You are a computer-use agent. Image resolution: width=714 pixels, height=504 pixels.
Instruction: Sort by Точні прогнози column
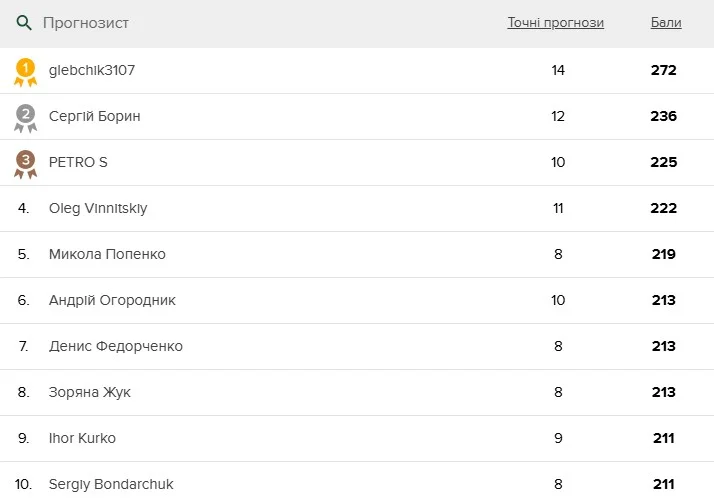pos(555,23)
